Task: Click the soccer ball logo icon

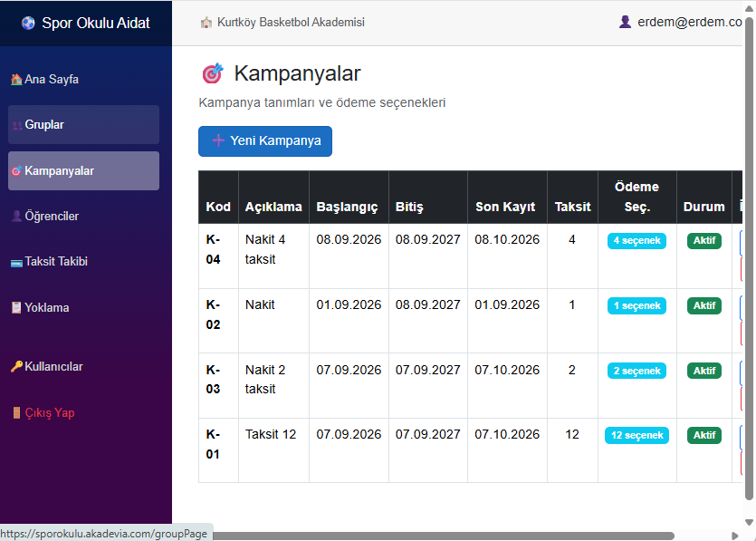Action: pyautogui.click(x=28, y=23)
